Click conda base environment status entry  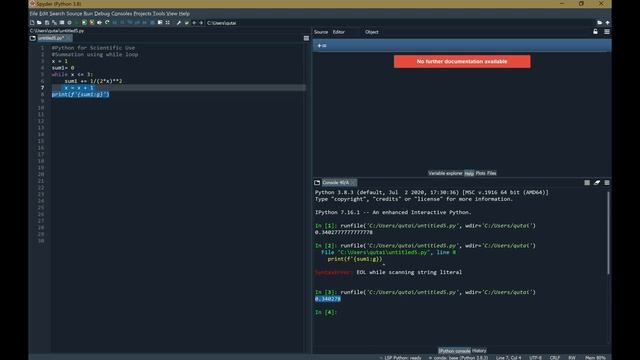click(x=458, y=358)
